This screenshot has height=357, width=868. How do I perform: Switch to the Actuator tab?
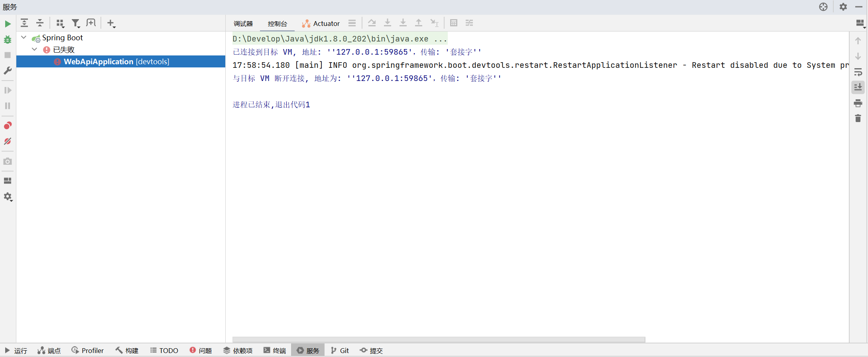321,24
